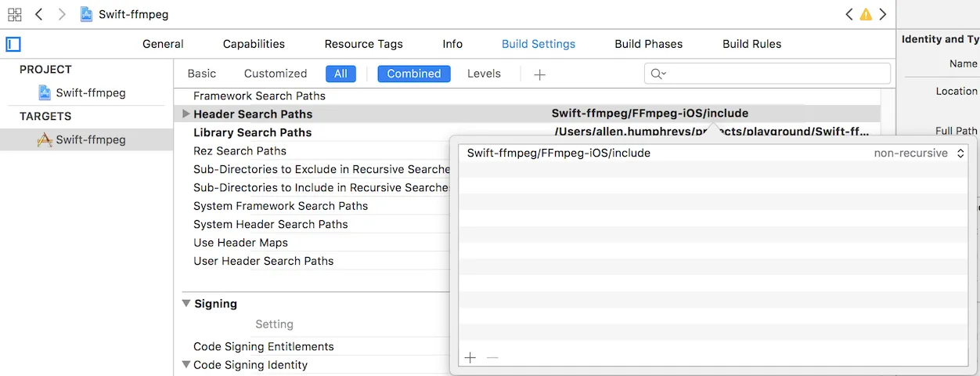Go back with the left navigation arrow
Viewport: 980px width, 376px height.
tap(39, 14)
